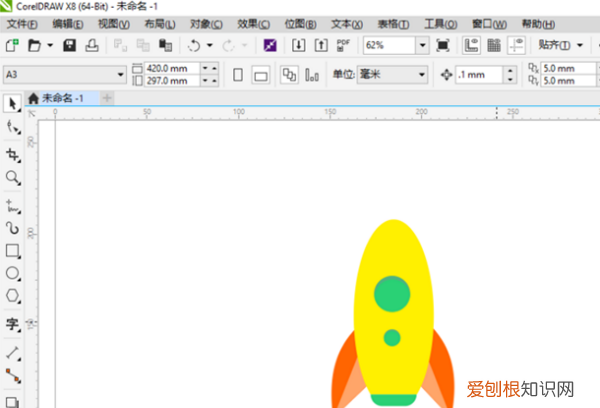Expand the Open recent files arrow
This screenshot has height=408, width=600.
(x=50, y=46)
